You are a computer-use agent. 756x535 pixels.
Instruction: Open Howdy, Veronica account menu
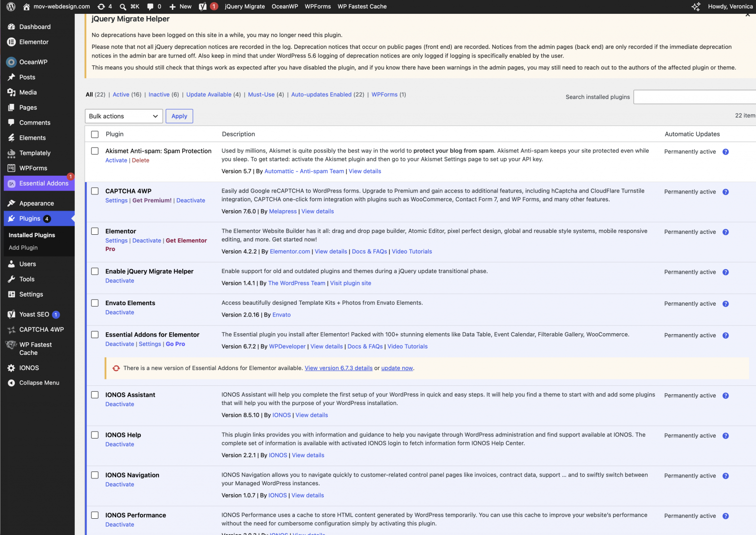pyautogui.click(x=730, y=6)
